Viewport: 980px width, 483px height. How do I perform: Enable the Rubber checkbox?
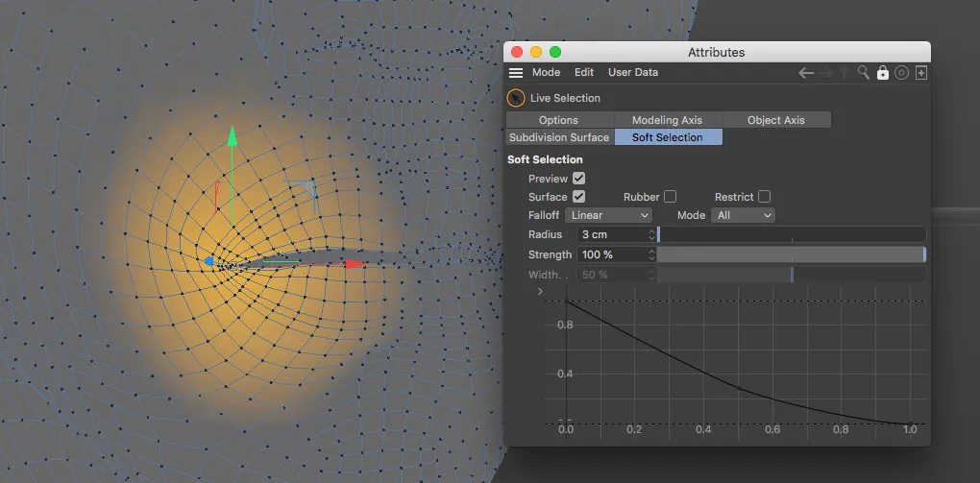click(671, 197)
